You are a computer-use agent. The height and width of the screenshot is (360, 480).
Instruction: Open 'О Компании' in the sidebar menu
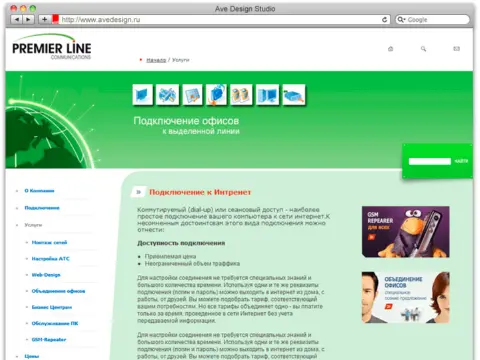click(x=39, y=191)
